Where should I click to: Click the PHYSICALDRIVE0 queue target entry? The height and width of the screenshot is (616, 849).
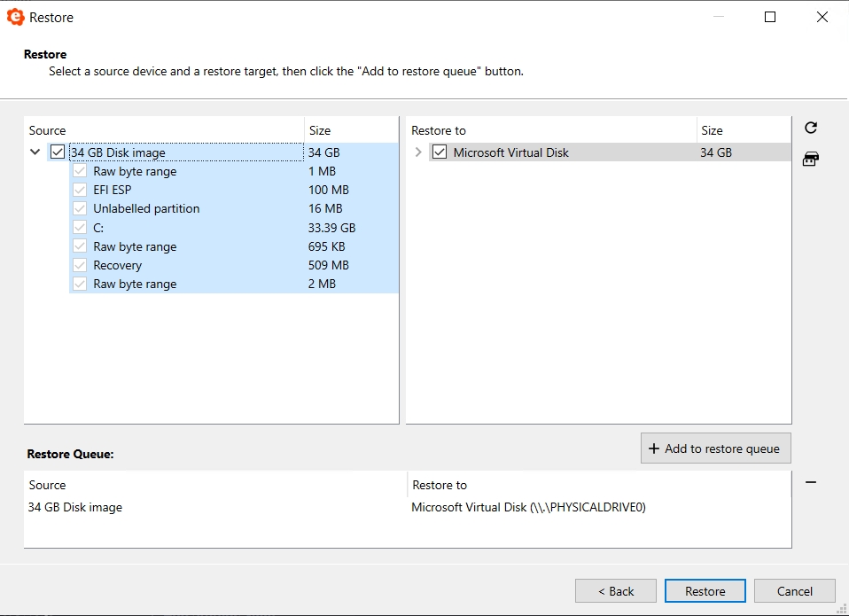click(x=528, y=507)
